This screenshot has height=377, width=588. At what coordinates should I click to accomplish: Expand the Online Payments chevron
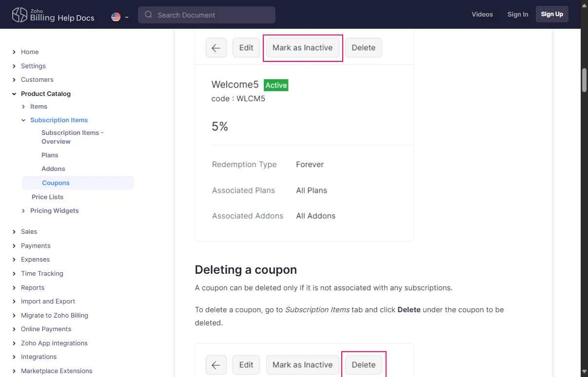[x=14, y=329]
